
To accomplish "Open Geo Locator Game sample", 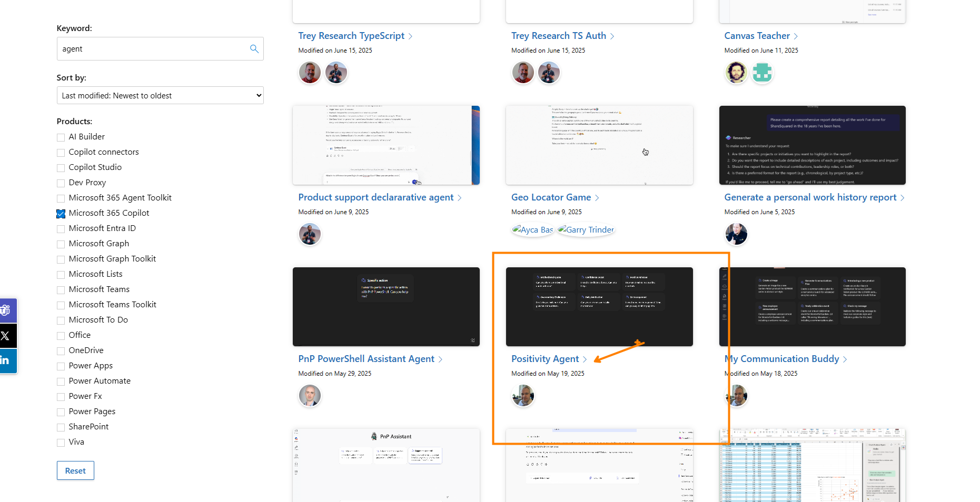I will [x=551, y=197].
